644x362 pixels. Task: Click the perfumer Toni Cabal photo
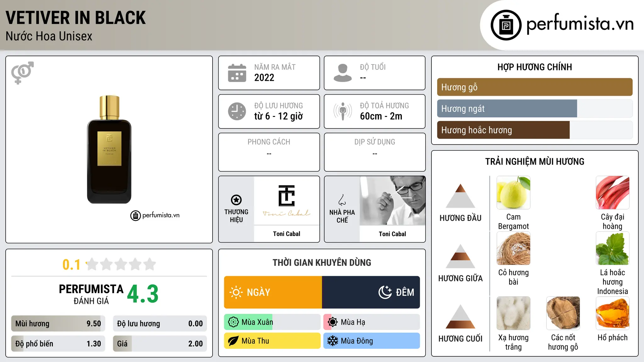(x=392, y=200)
